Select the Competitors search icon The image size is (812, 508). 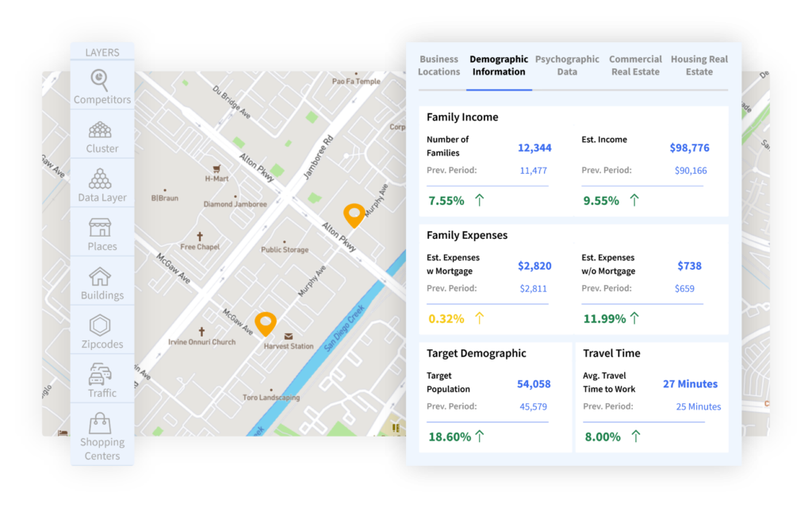pyautogui.click(x=101, y=81)
